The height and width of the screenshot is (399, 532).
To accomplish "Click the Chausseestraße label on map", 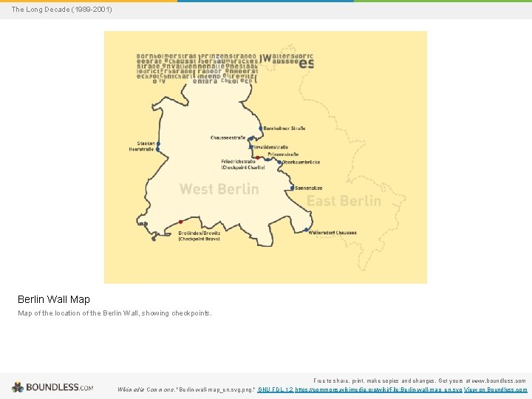I will [228, 137].
